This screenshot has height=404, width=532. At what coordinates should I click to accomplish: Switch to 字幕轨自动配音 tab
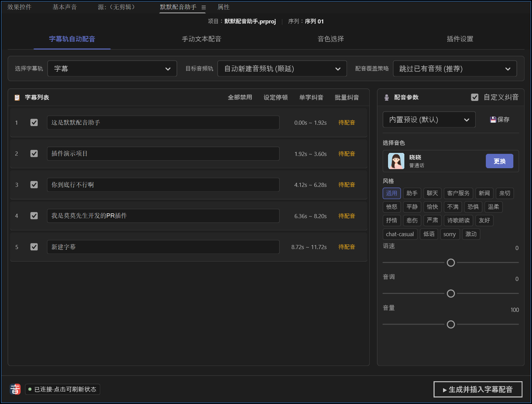pyautogui.click(x=72, y=39)
